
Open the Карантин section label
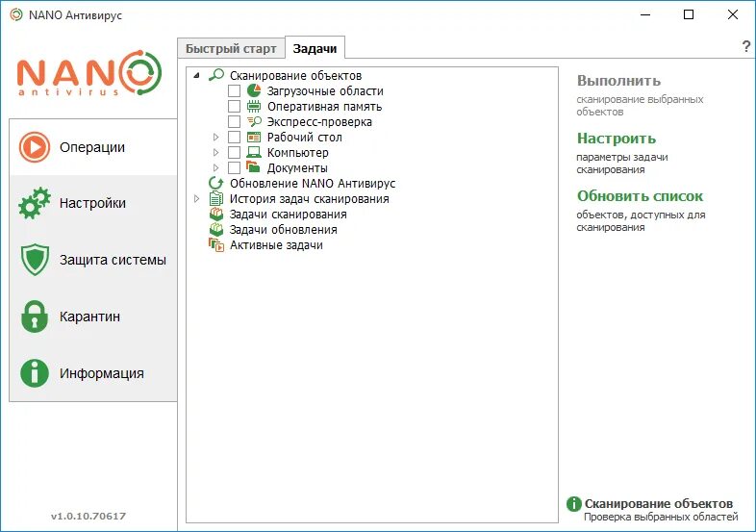click(x=89, y=317)
